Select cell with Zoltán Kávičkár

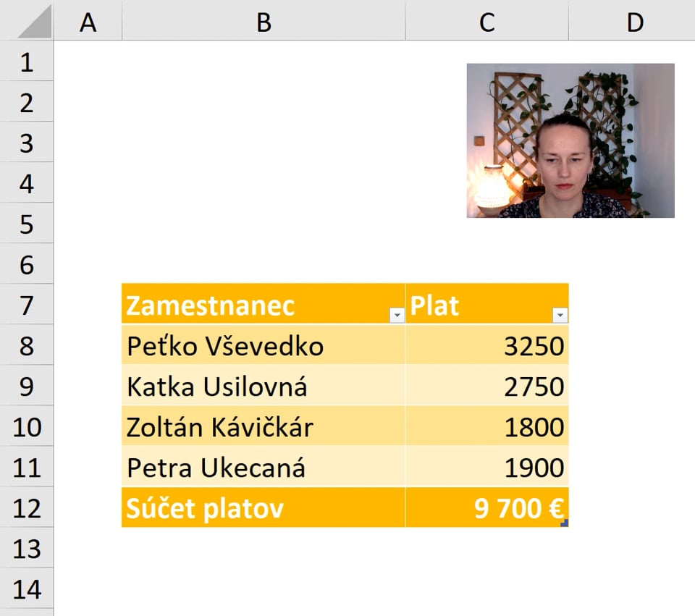264,426
